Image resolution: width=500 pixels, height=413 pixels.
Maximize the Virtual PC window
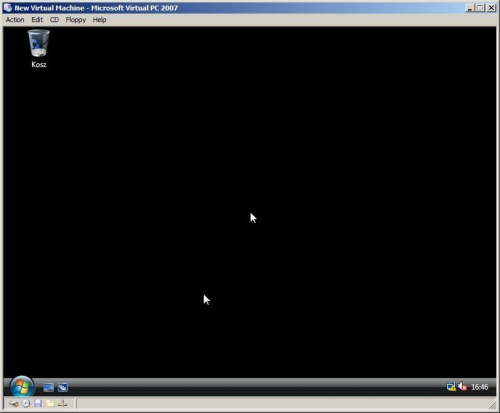tap(480, 8)
